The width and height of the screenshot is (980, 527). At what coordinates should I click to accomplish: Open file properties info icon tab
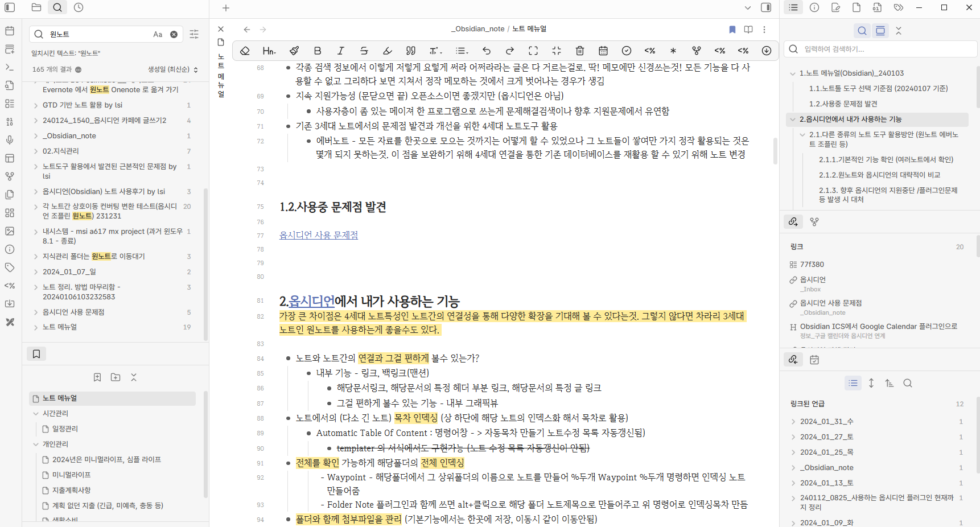(x=814, y=7)
